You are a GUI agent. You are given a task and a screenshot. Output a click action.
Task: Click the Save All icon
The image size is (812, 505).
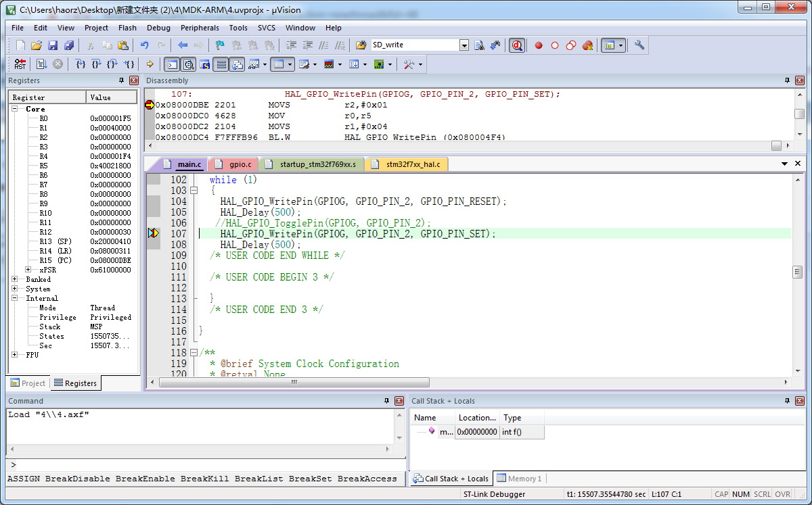69,45
